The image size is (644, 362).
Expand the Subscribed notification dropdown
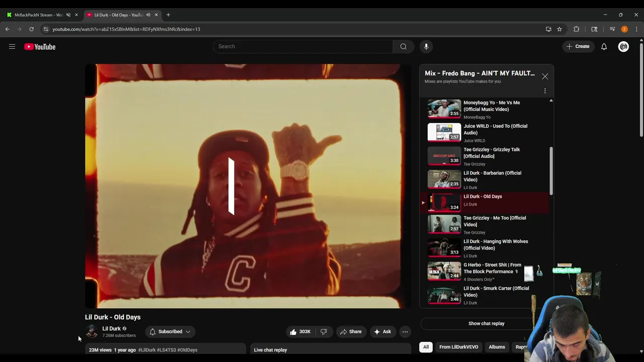[170, 332]
